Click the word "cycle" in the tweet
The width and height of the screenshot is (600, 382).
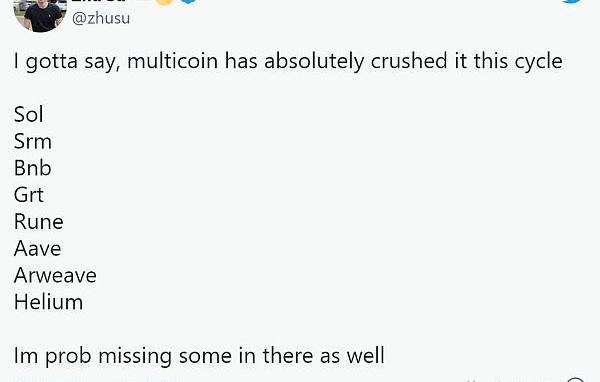click(x=538, y=62)
